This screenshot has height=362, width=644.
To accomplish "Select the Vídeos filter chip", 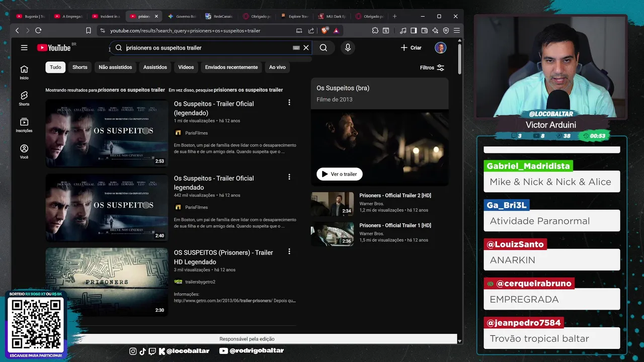I will [186, 67].
